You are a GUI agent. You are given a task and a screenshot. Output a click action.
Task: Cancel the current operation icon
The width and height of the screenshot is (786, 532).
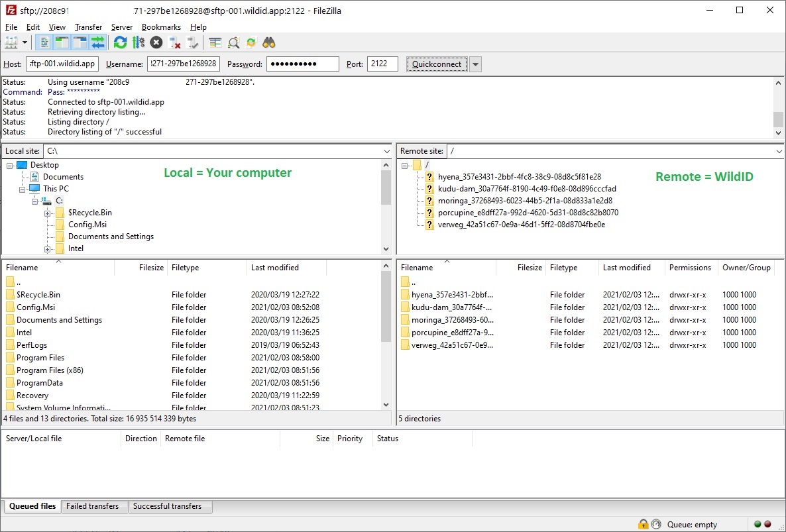click(156, 42)
